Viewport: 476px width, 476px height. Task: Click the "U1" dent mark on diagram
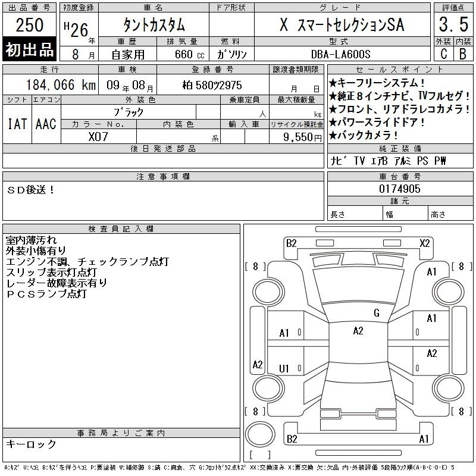[x=284, y=368]
